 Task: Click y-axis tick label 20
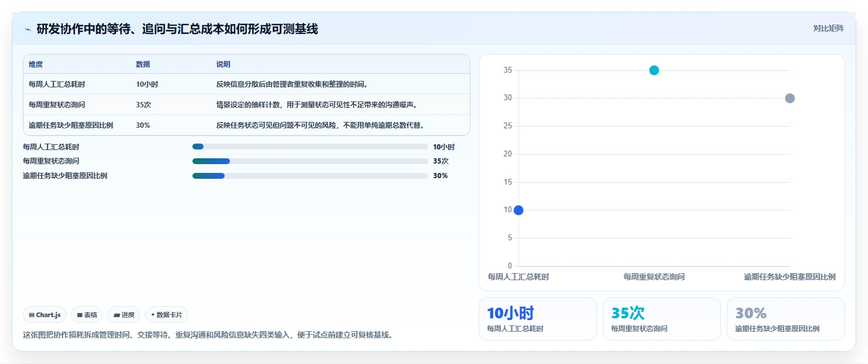(x=508, y=154)
